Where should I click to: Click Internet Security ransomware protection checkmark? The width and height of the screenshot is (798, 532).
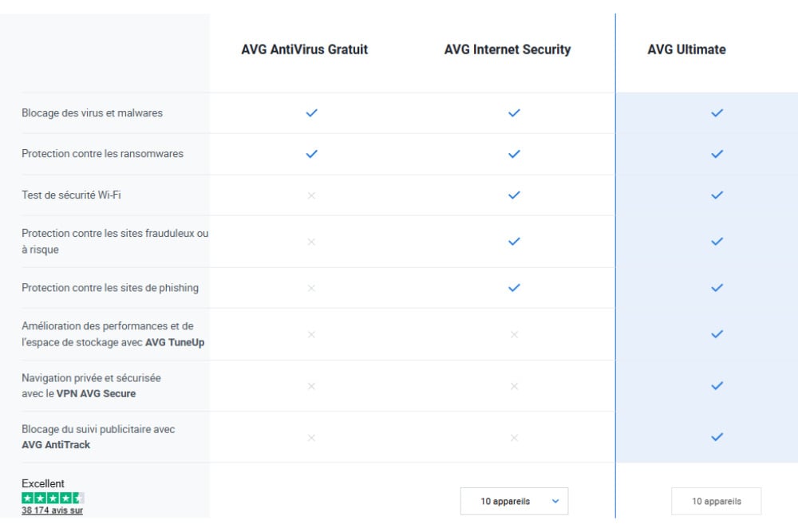[x=514, y=154]
